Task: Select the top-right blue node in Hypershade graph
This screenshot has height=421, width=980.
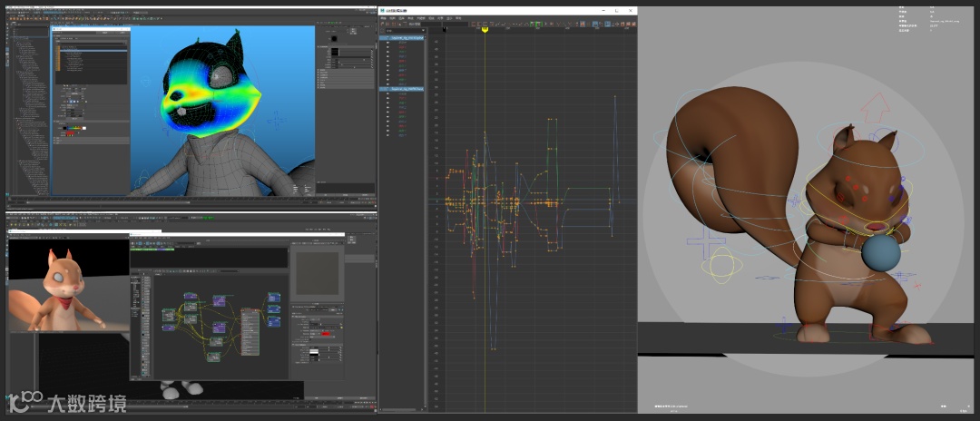Action: [x=273, y=299]
